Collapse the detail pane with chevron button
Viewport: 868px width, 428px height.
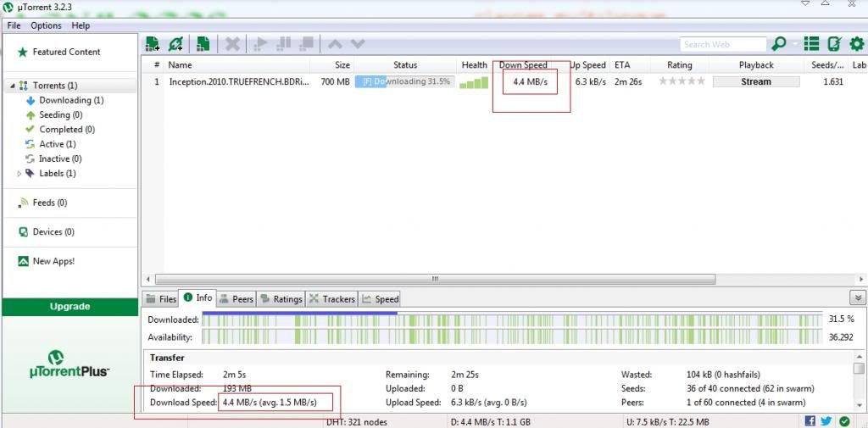[x=858, y=297]
